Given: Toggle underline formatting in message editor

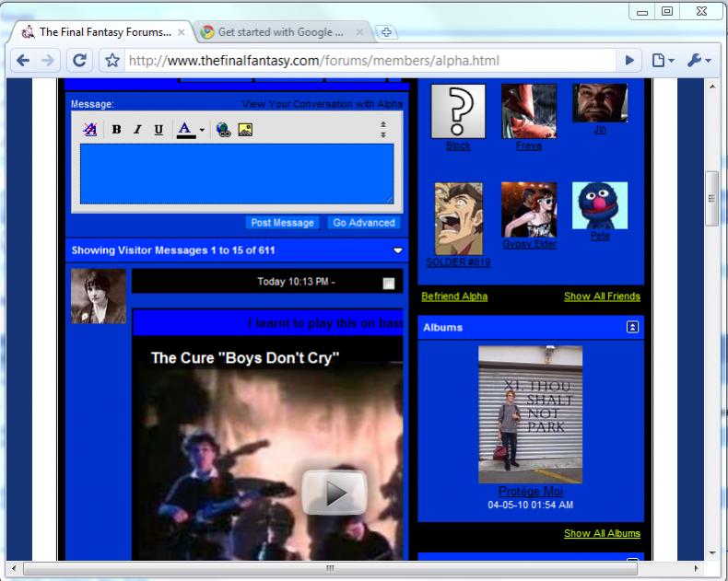Looking at the screenshot, I should [x=159, y=130].
